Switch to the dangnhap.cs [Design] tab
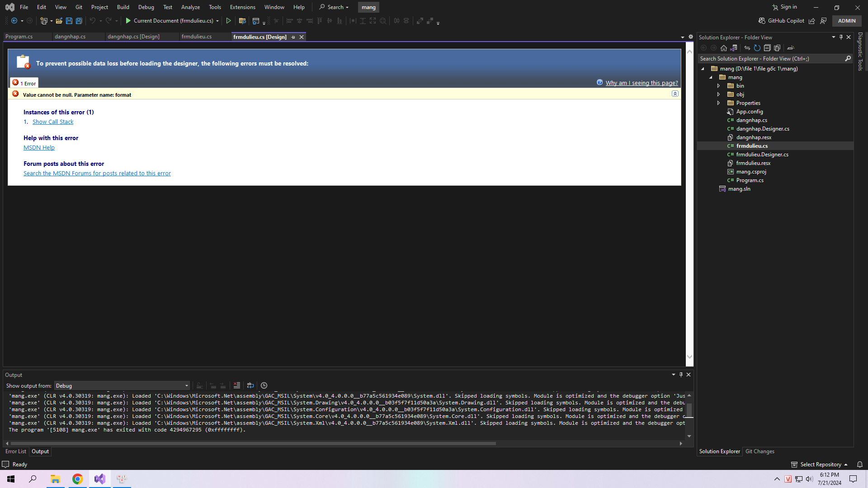This screenshot has width=868, height=488. pos(133,37)
